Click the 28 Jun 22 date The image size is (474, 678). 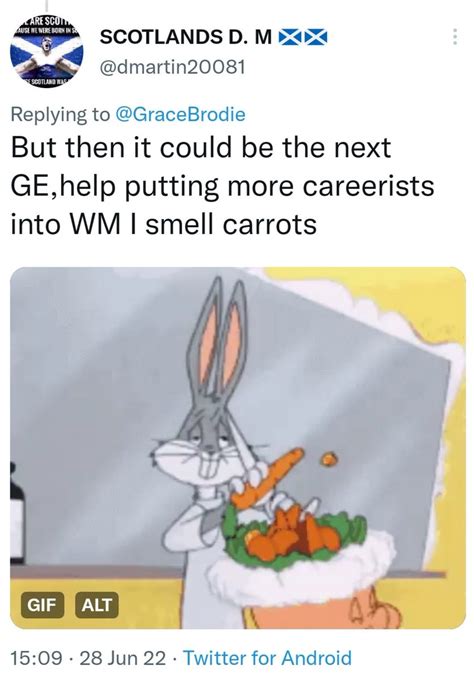[123, 658]
